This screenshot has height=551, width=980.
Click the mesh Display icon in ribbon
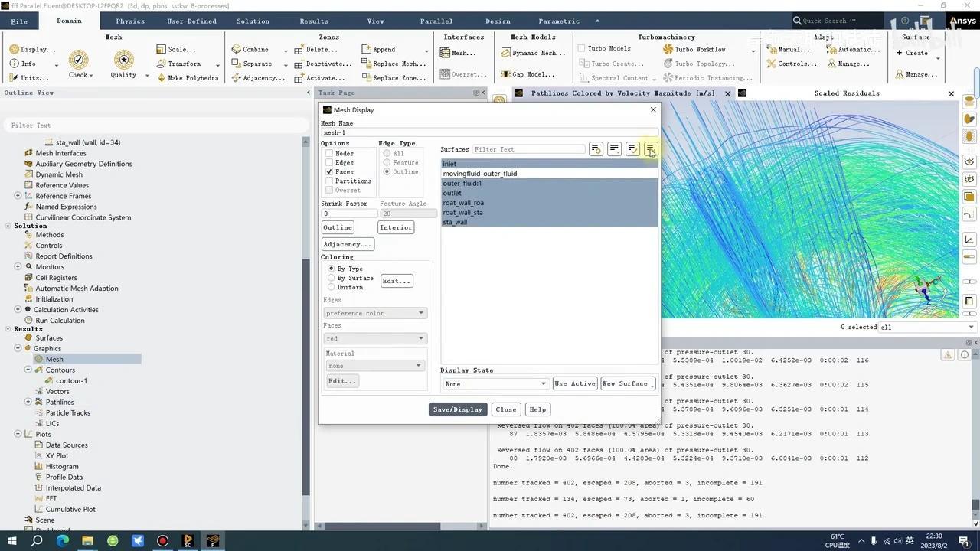coord(15,49)
